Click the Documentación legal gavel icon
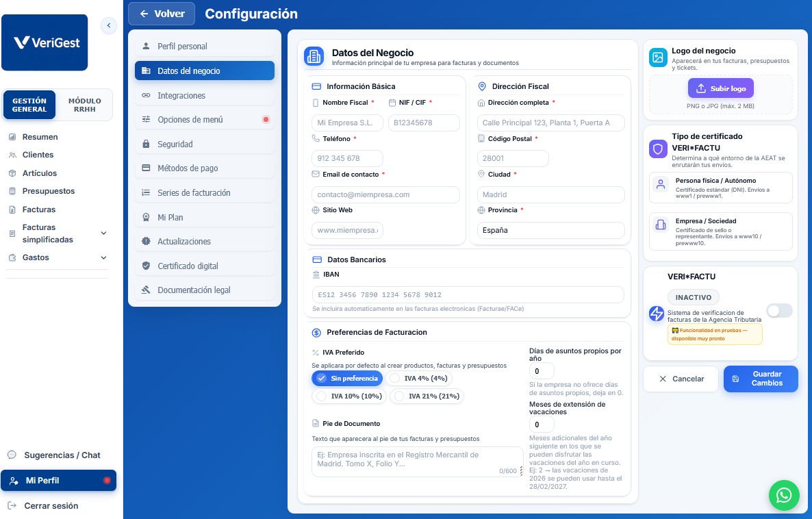 (x=146, y=290)
